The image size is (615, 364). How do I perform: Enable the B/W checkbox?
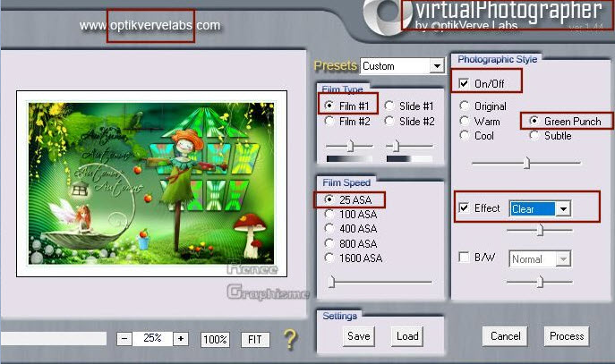[x=464, y=258]
